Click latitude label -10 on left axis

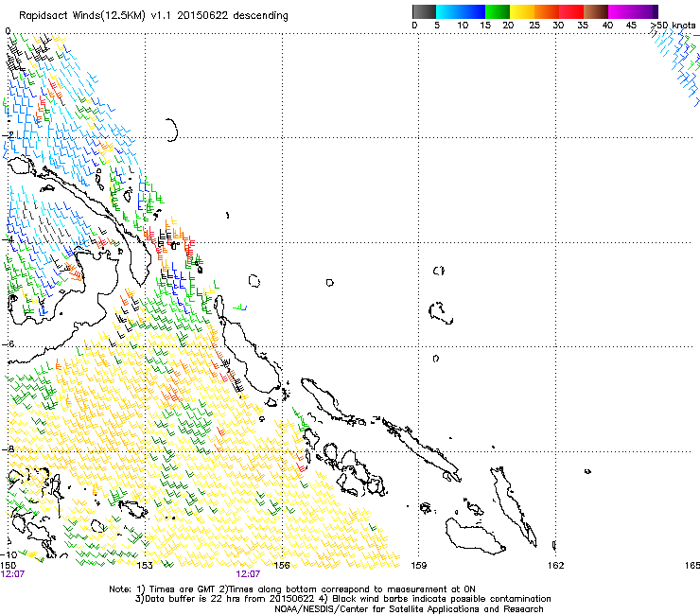pyautogui.click(x=9, y=554)
